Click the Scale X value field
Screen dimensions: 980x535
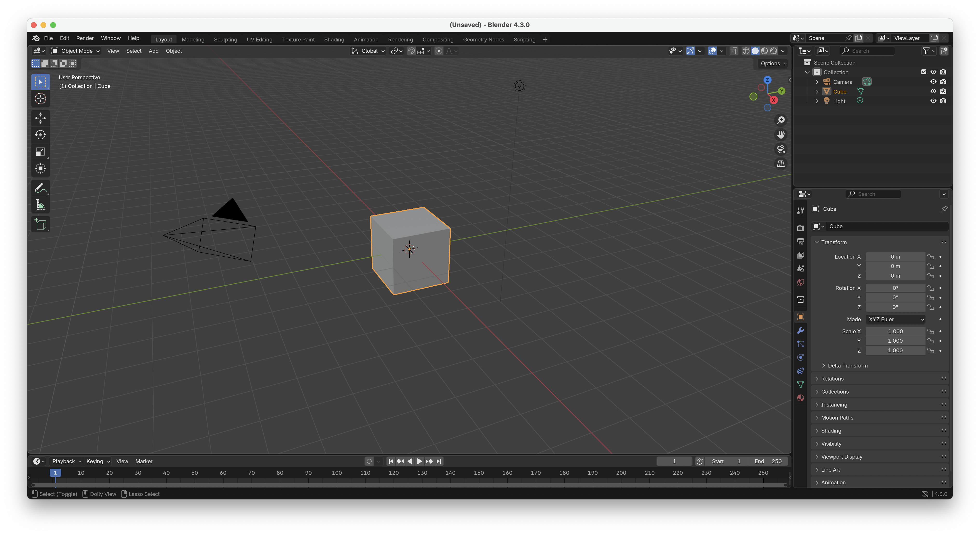895,332
